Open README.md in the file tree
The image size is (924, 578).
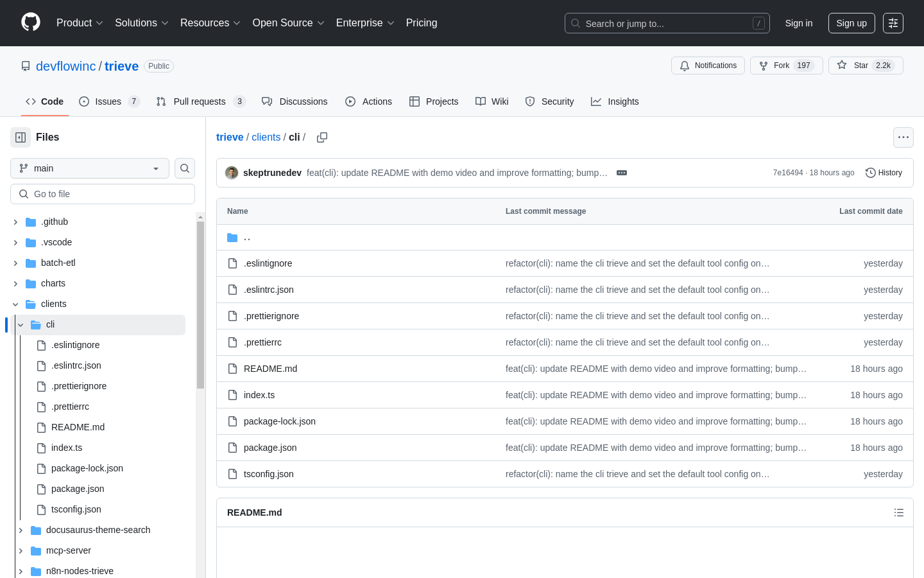(x=78, y=428)
